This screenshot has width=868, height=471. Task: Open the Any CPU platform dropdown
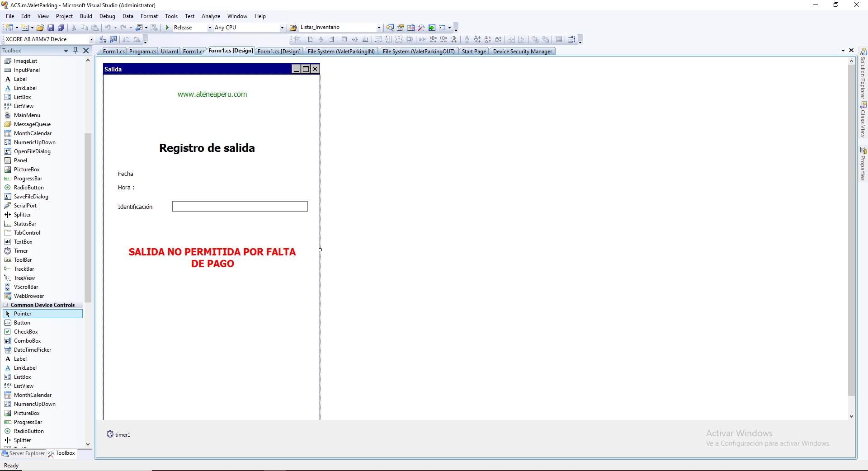[282, 28]
